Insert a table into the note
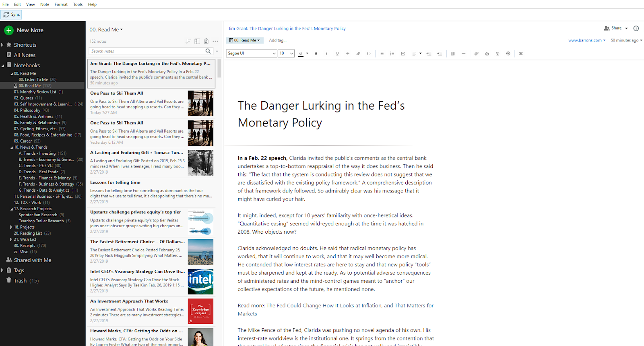Screen dimensions: 644x346 pos(453,54)
